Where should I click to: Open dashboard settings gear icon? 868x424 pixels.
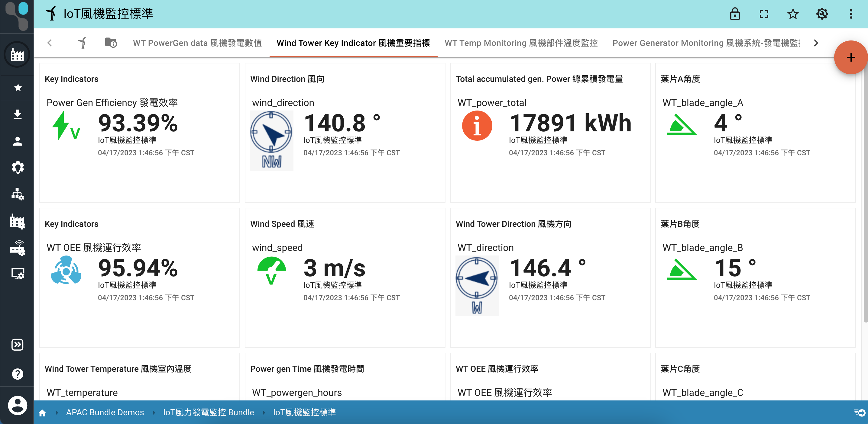coord(822,14)
